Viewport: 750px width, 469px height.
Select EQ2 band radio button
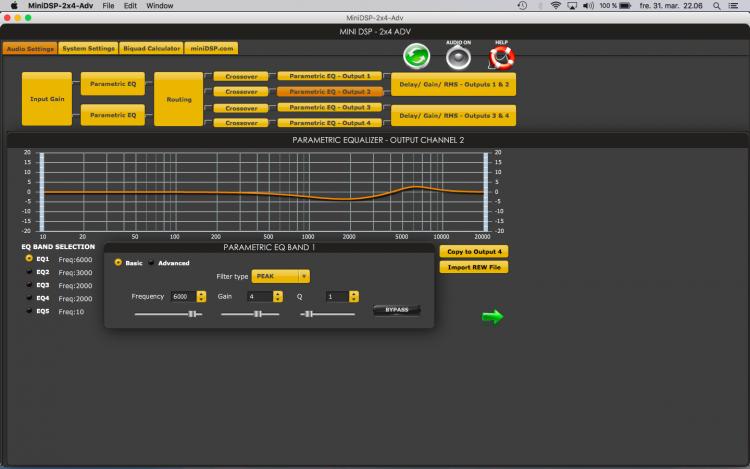(29, 271)
